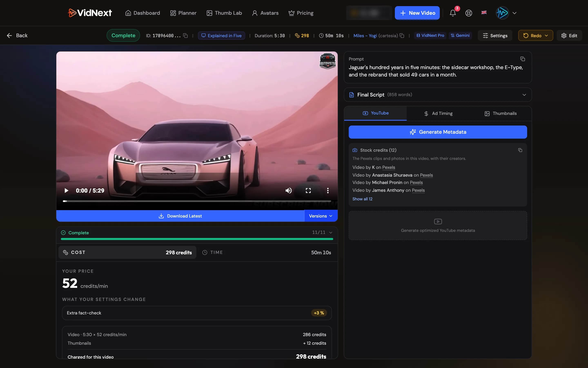Open Thumb Lab

tap(224, 13)
